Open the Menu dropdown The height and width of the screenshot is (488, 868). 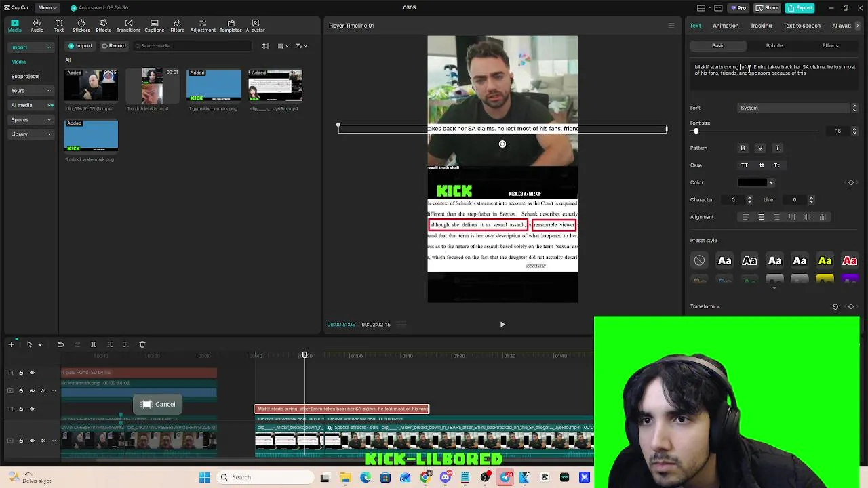click(x=47, y=7)
